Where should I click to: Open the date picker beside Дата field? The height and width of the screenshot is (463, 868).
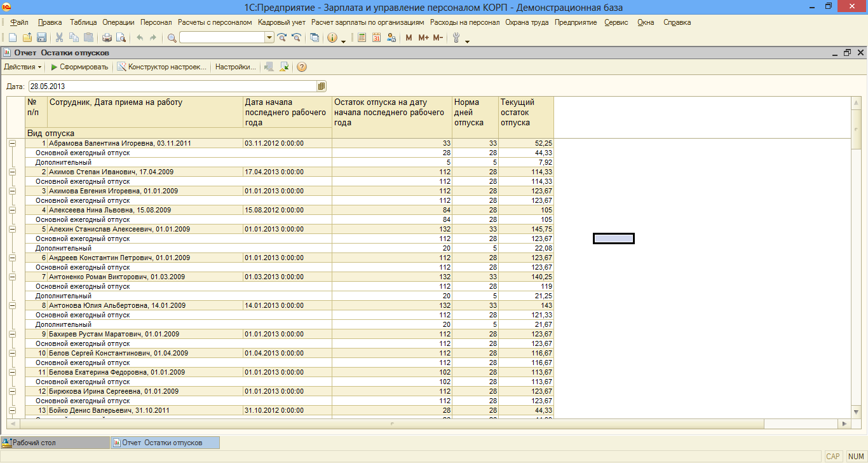(322, 86)
